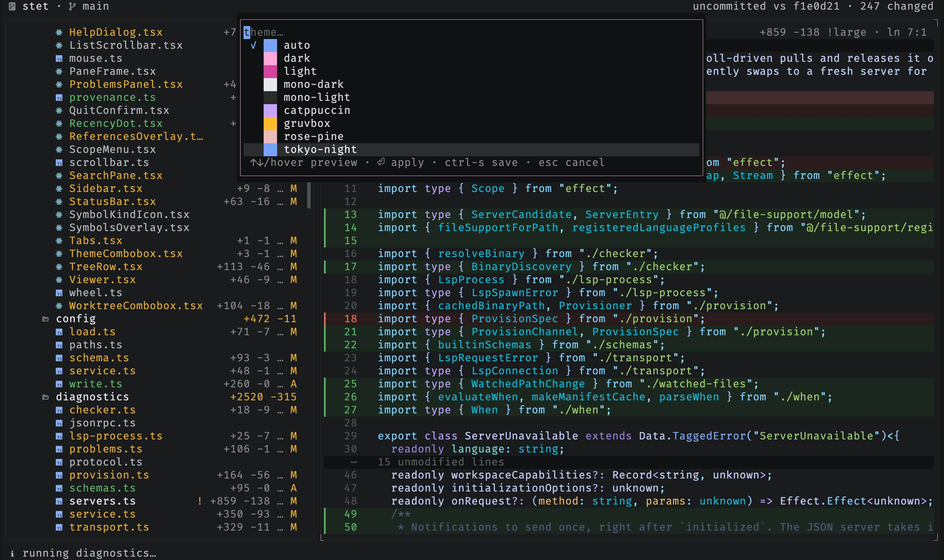The image size is (944, 560).
Task: Choose the catppuccin theme
Action: point(471,111)
